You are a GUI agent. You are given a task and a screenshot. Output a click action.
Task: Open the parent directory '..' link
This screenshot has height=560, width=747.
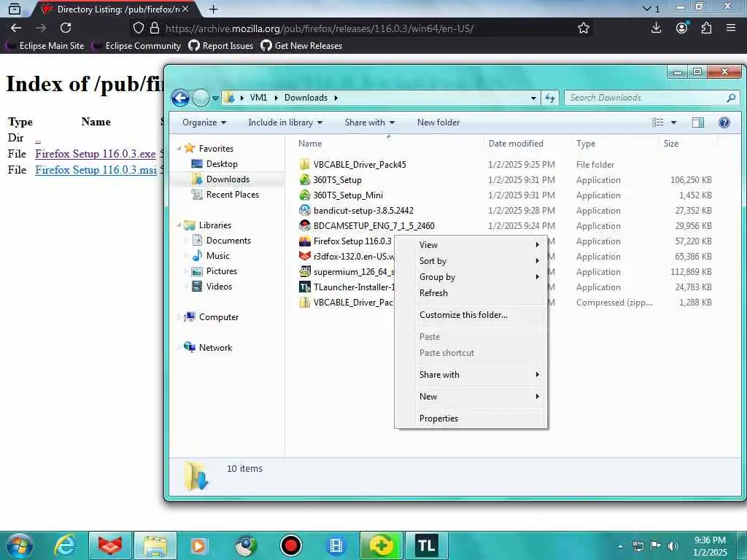click(38, 139)
